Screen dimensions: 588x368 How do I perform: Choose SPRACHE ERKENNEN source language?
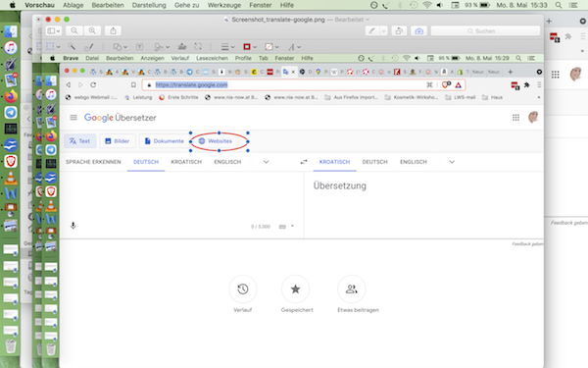point(93,162)
